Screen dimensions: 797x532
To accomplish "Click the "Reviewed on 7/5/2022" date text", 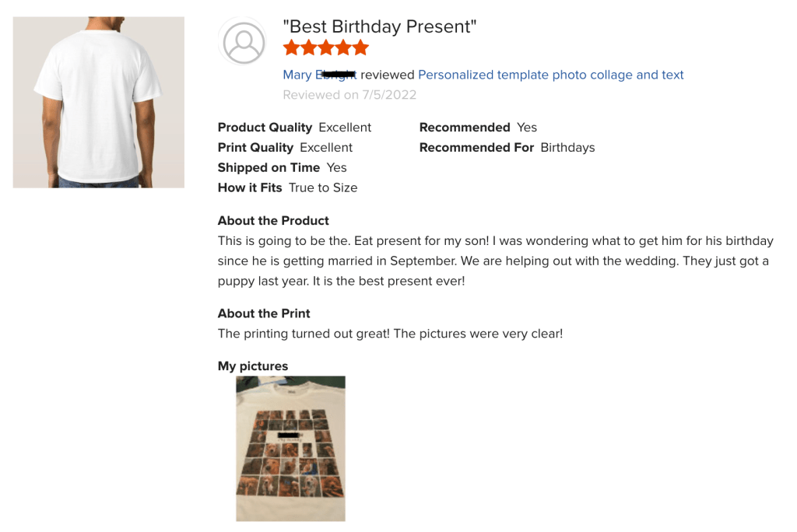I will click(x=349, y=95).
